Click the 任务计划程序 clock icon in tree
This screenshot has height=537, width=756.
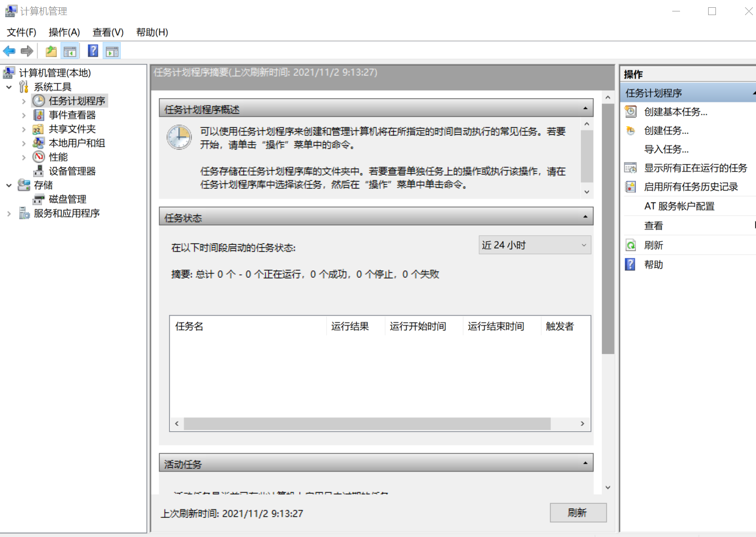(39, 101)
